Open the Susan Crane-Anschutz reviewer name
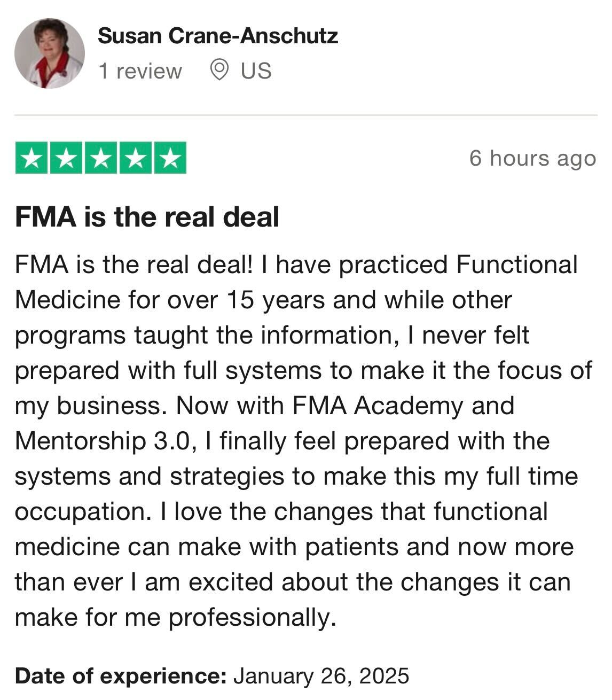This screenshot has width=612, height=700. point(218,36)
